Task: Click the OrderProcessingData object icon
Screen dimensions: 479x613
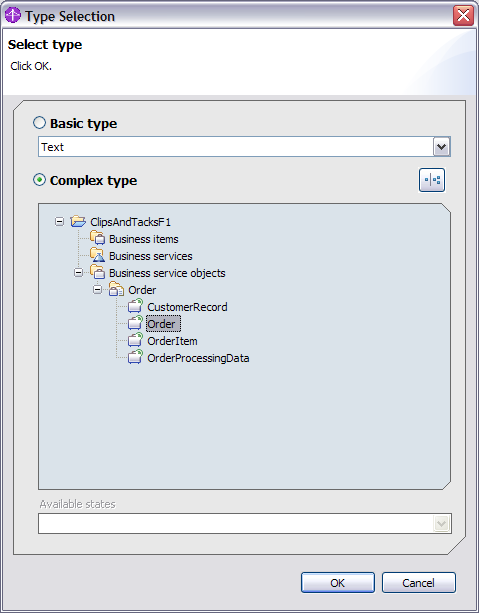Action: 135,357
